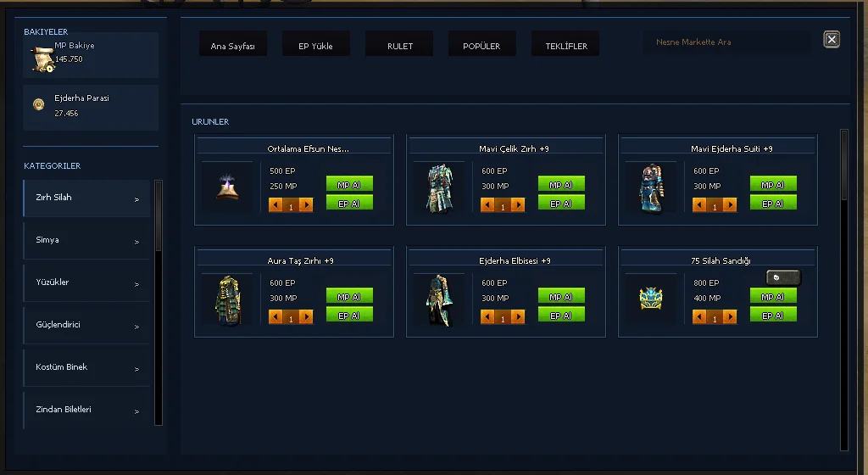Increase quantity for 75 Silah Sandığı
This screenshot has height=475, width=868.
[730, 316]
